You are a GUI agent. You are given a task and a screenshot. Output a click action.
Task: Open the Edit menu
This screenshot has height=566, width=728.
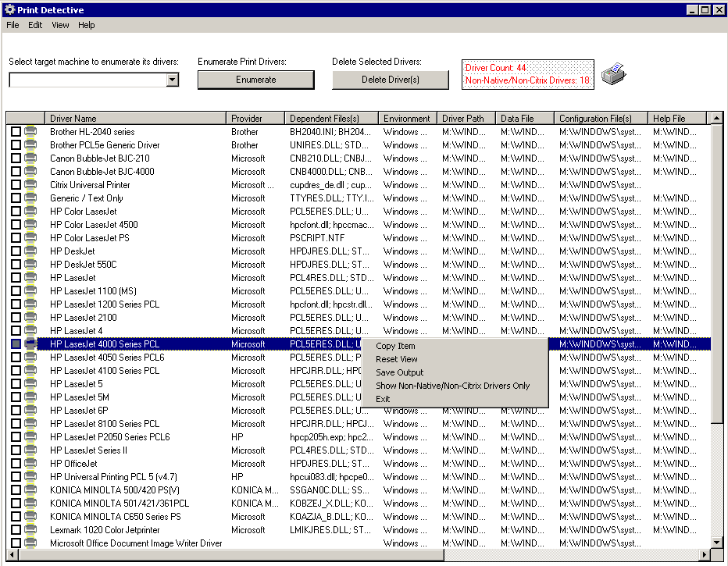(x=35, y=25)
